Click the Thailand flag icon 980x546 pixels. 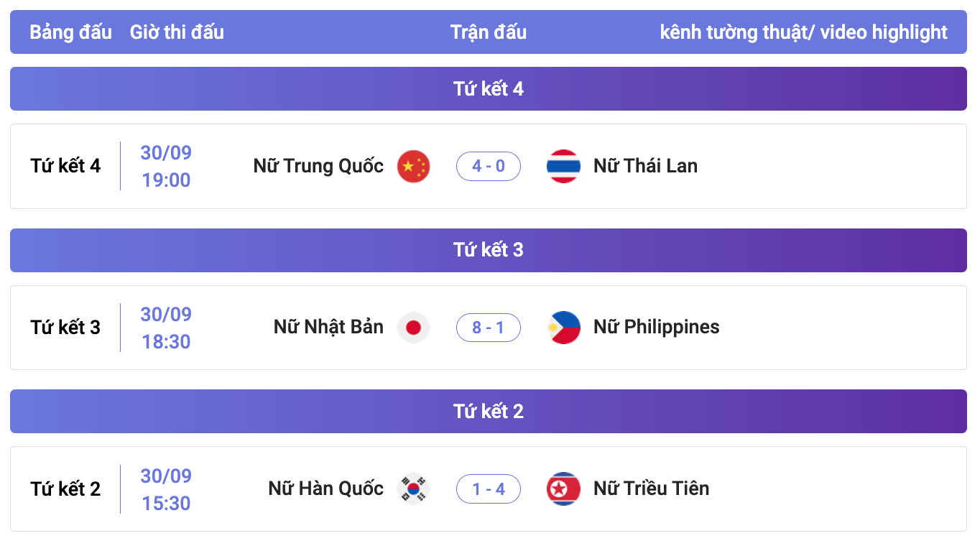pos(563,167)
